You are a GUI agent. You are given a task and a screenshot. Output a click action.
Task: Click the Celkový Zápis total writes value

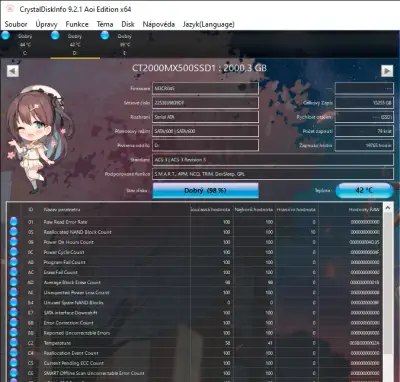[364, 103]
